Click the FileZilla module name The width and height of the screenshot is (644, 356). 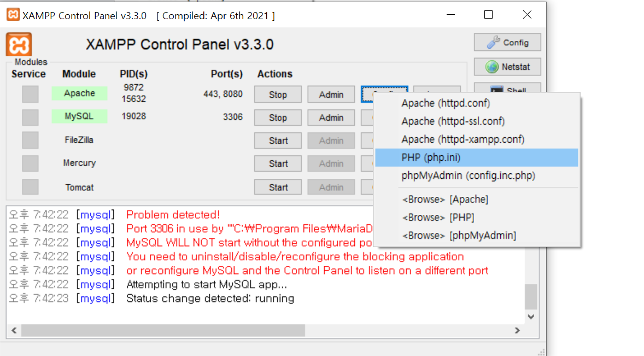coord(79,140)
